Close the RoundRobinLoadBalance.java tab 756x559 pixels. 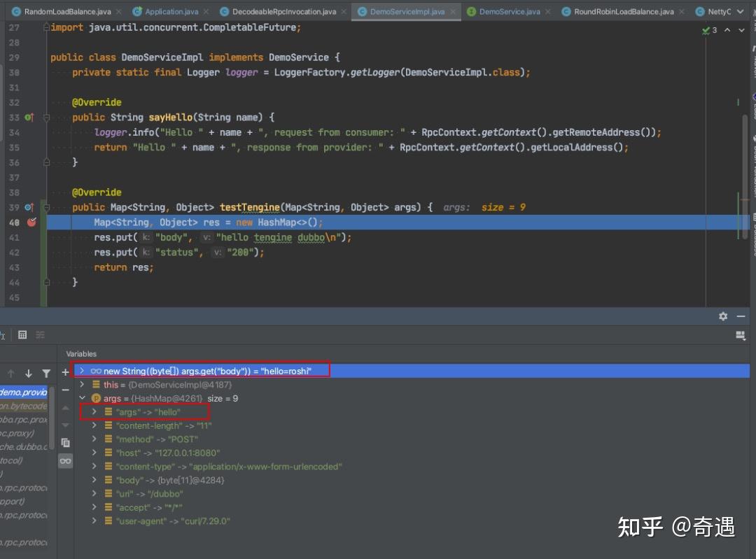click(x=682, y=11)
